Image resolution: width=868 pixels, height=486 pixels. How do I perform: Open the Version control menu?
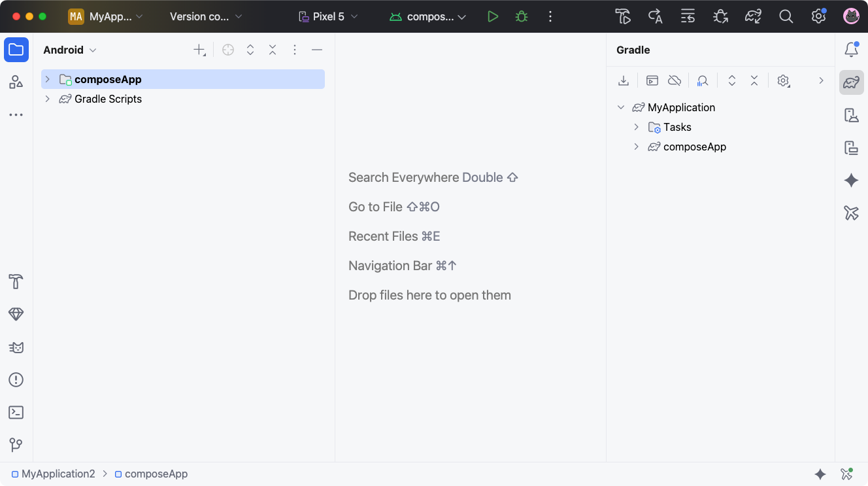(205, 16)
